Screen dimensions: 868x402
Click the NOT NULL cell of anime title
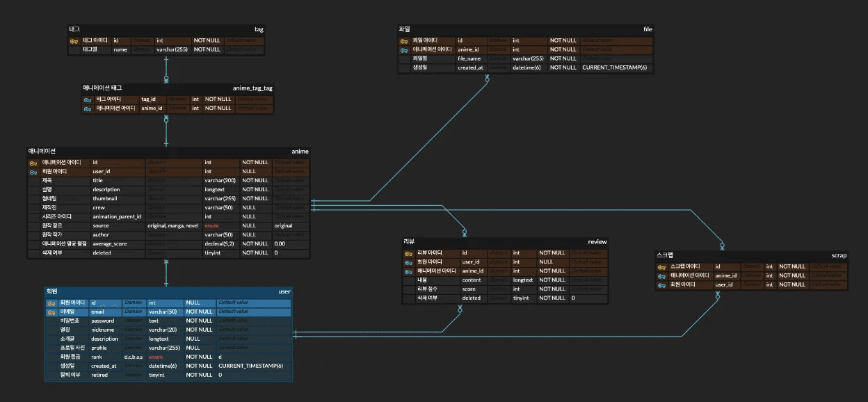point(255,181)
